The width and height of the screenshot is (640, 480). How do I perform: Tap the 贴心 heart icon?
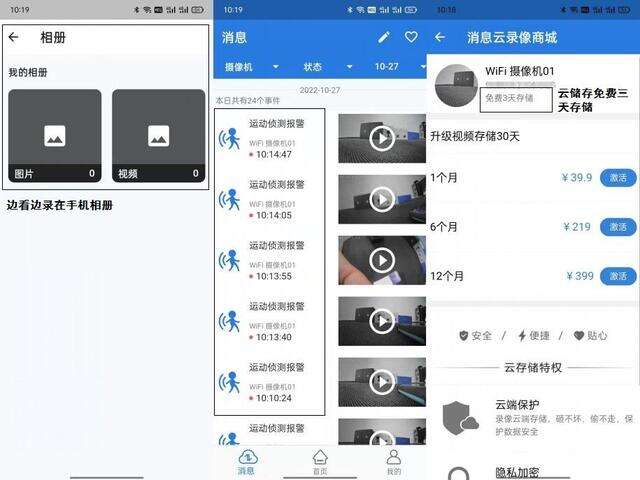click(x=579, y=336)
